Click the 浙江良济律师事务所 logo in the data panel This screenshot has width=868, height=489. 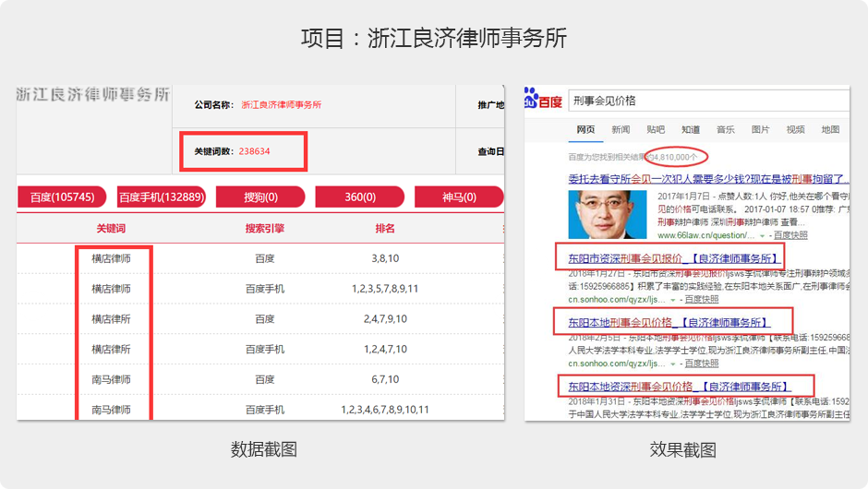[92, 95]
